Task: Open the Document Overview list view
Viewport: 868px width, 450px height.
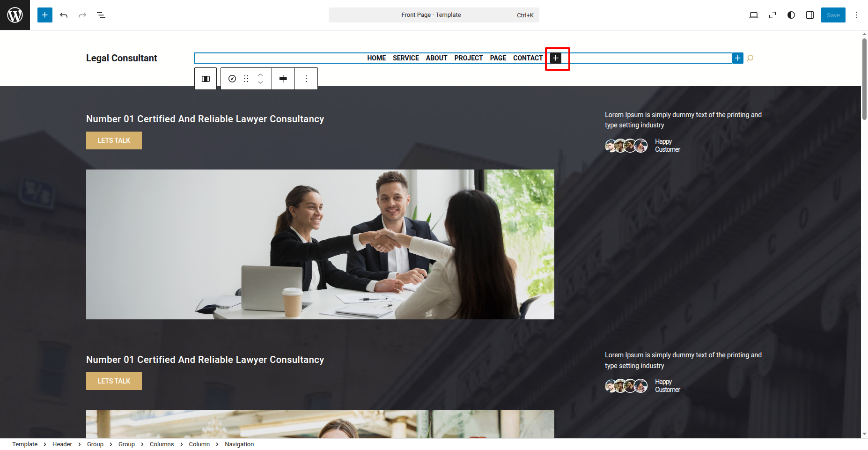Action: pos(101,15)
